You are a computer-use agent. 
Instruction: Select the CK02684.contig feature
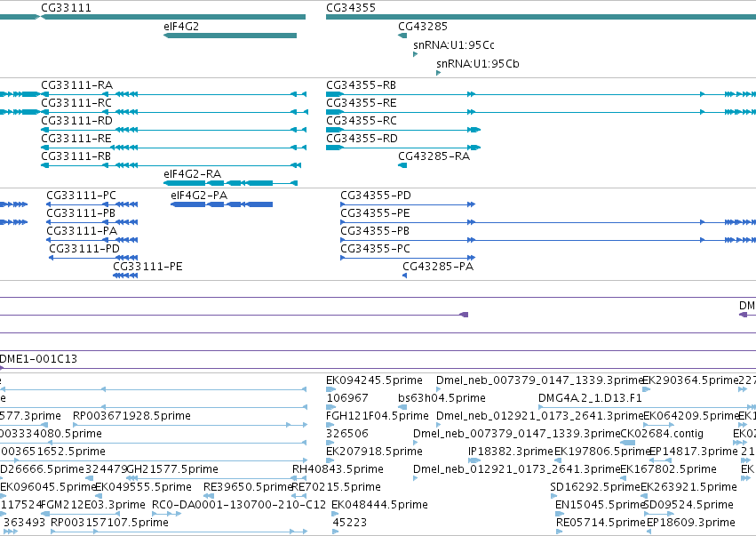tap(627, 443)
